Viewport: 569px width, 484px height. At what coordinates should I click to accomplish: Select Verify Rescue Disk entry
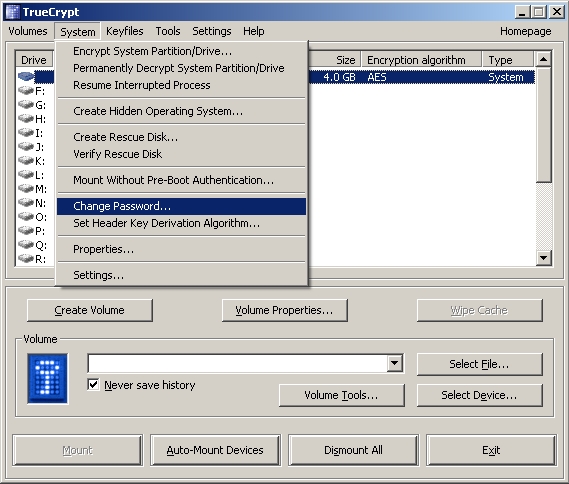pyautogui.click(x=181, y=154)
